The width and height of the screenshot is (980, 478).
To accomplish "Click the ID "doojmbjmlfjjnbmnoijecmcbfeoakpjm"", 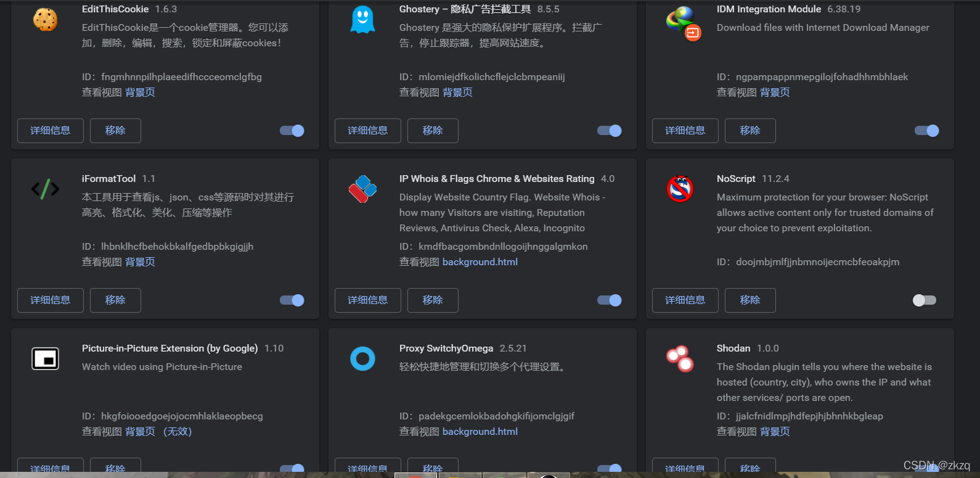I will [818, 262].
